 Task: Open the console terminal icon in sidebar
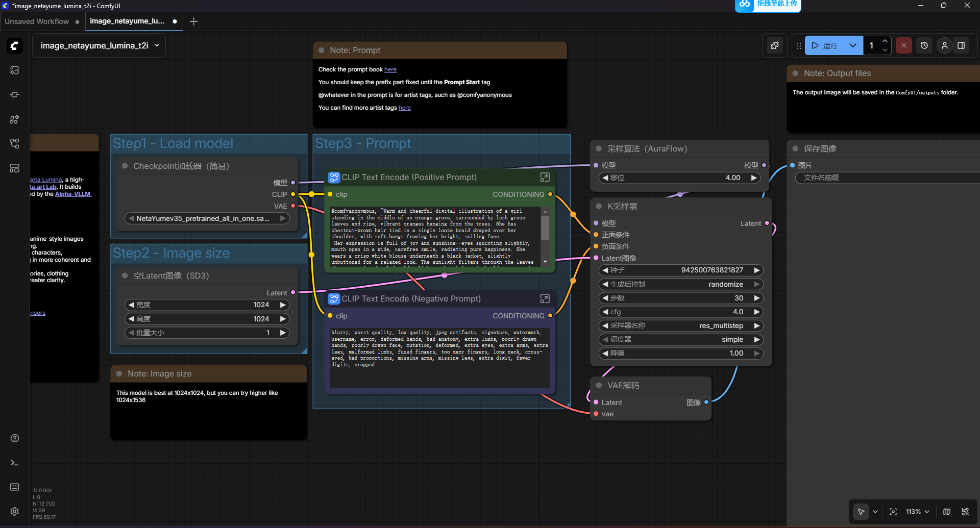coord(15,463)
